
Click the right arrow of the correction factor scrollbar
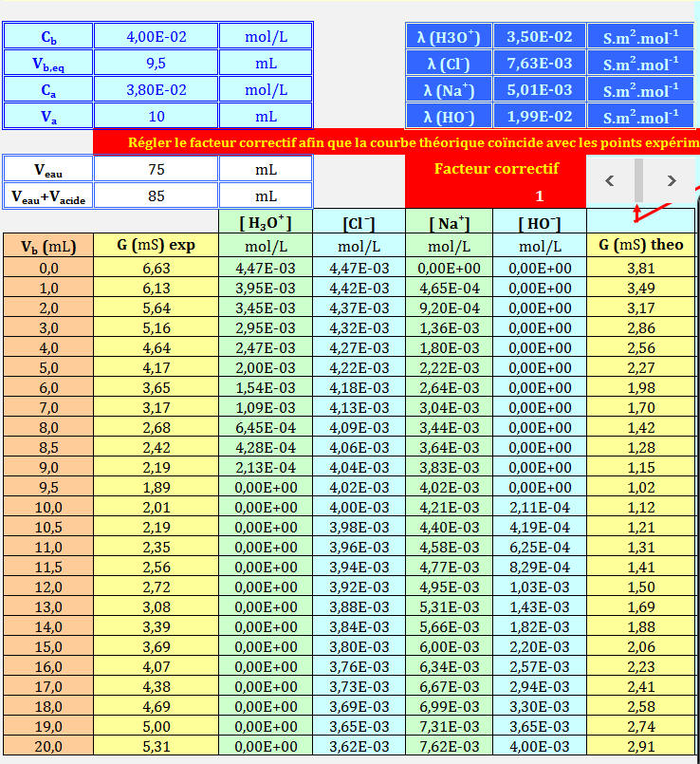[672, 180]
